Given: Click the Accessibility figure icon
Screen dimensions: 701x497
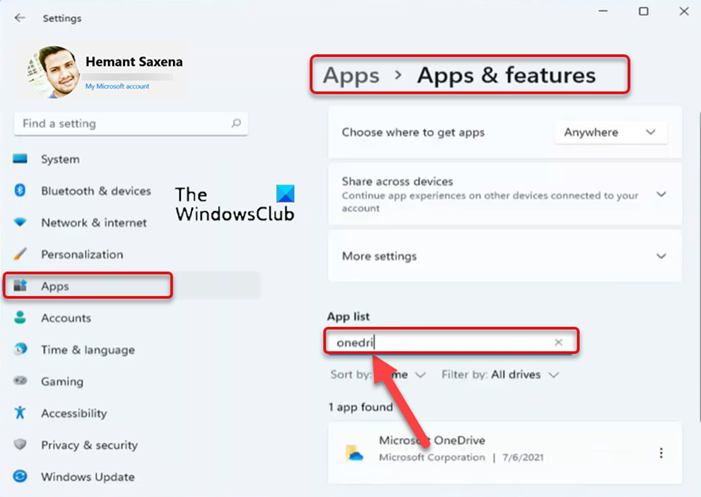Looking at the screenshot, I should pyautogui.click(x=20, y=412).
